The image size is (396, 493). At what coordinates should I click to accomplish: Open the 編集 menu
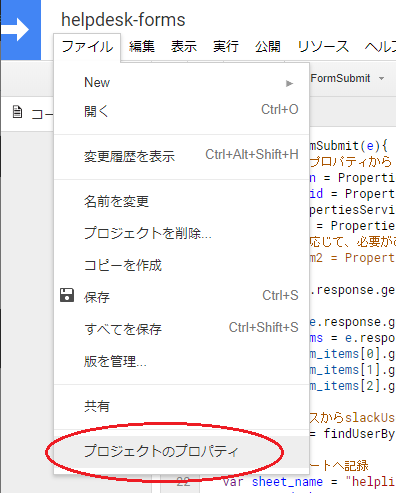coord(142,47)
